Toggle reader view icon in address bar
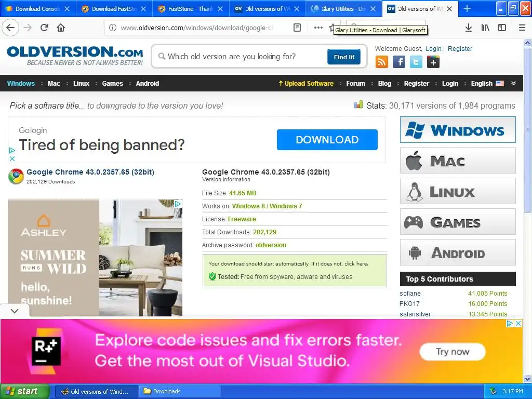The height and width of the screenshot is (399, 532). click(297, 28)
